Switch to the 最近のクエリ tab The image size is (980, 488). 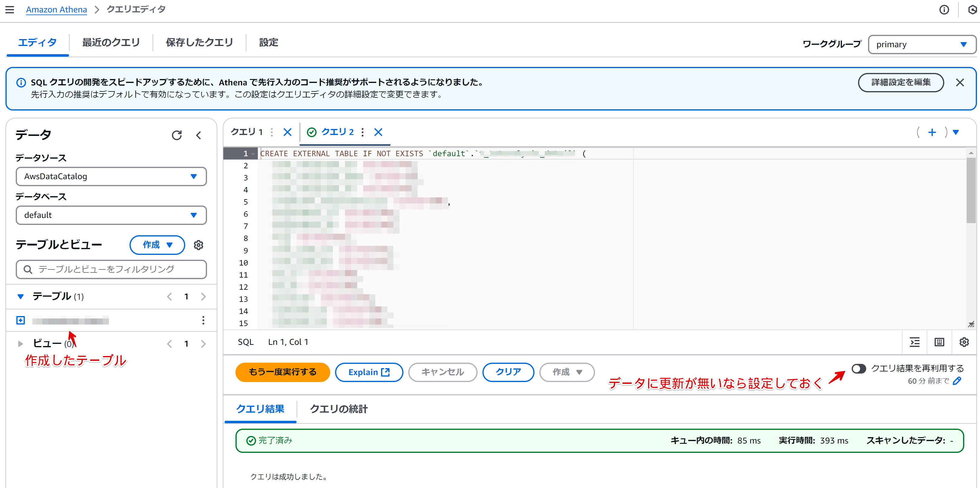pyautogui.click(x=111, y=42)
